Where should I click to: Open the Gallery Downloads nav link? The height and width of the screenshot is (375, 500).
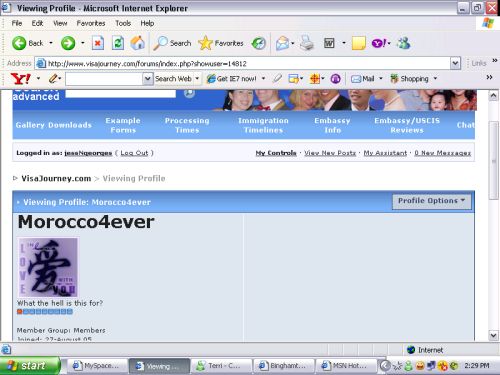point(54,125)
